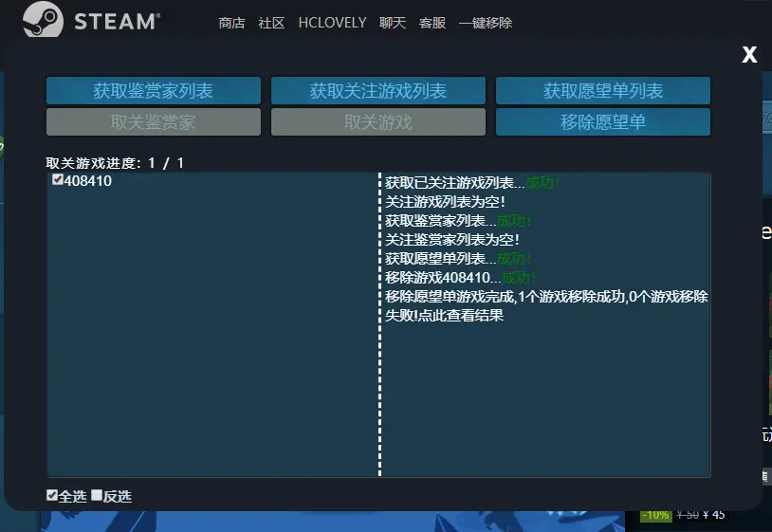The image size is (772, 532).
Task: Click the log line 获取愿望单列表...成功!
Action: point(458,258)
